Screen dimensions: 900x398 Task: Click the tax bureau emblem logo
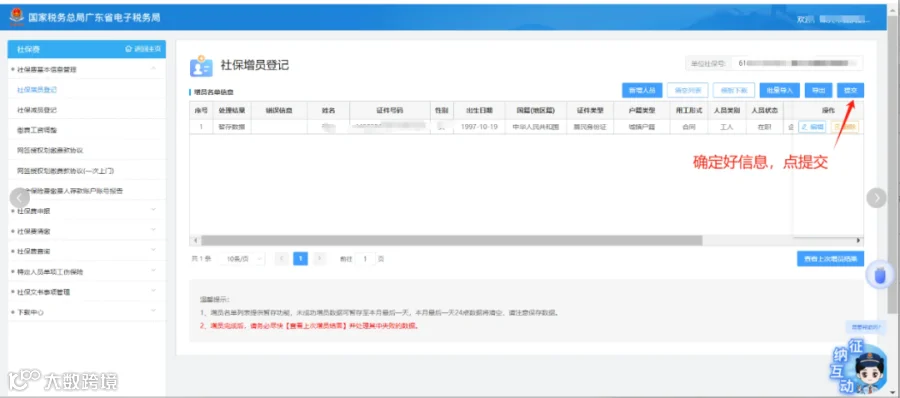[17, 17]
